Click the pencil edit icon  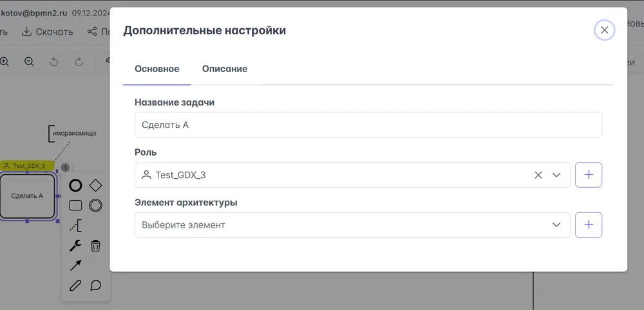pos(75,286)
